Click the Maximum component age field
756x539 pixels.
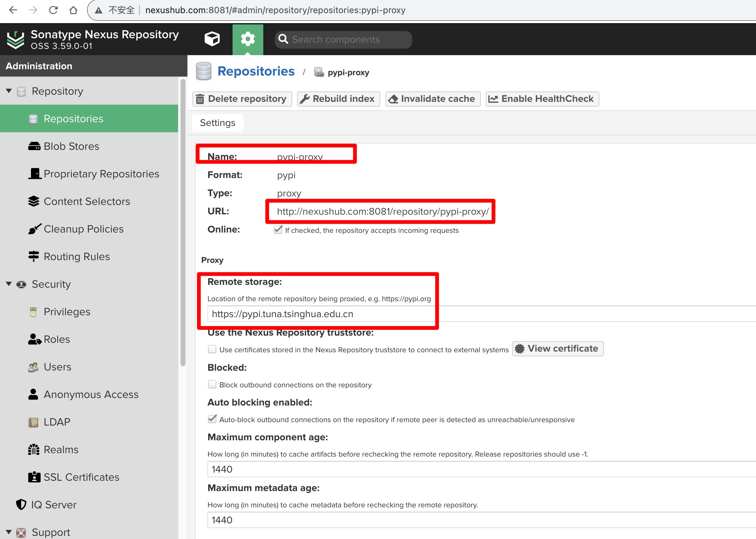click(481, 469)
